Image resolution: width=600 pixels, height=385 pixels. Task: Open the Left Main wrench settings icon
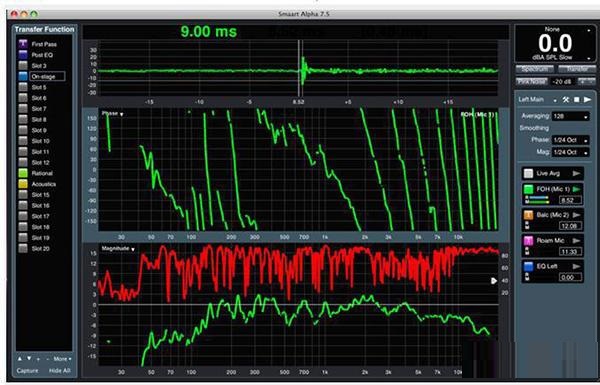566,100
